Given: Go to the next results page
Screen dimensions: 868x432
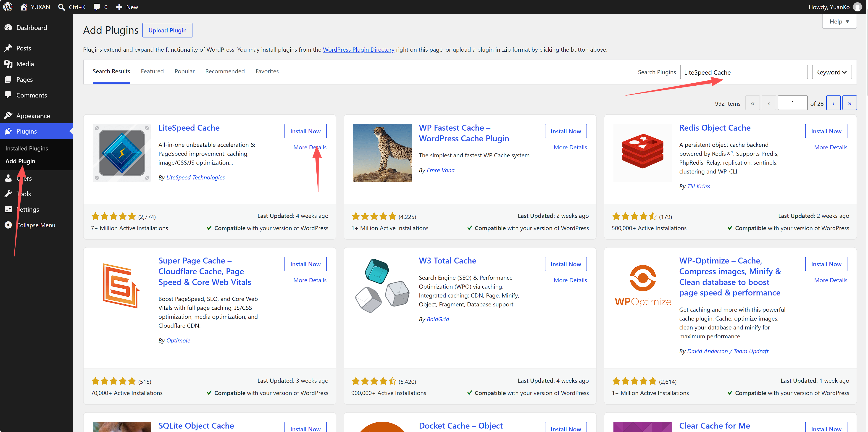Looking at the screenshot, I should 833,103.
